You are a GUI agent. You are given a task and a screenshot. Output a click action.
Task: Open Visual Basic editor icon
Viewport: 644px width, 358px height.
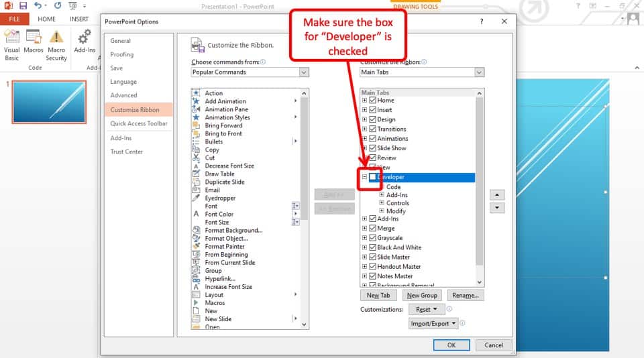pyautogui.click(x=11, y=37)
